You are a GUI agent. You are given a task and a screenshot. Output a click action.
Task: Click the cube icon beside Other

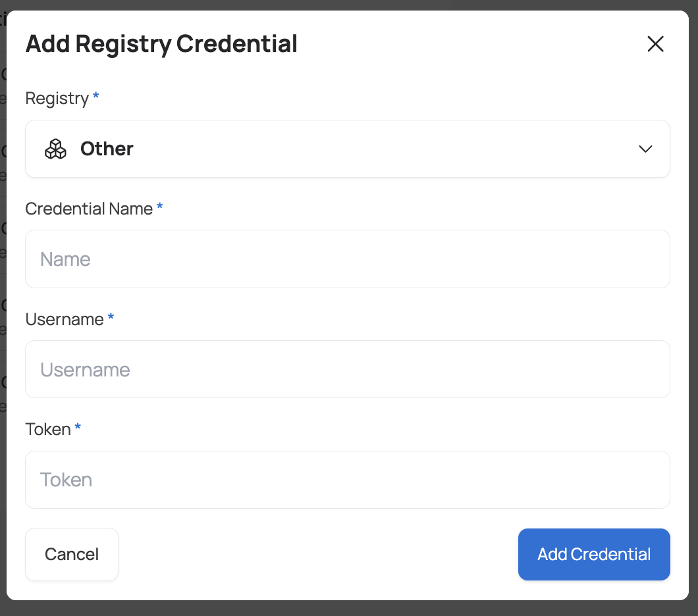click(x=56, y=149)
